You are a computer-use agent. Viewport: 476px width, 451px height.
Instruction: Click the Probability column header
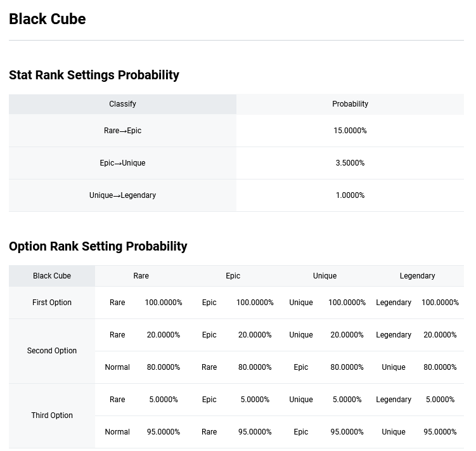click(x=350, y=104)
